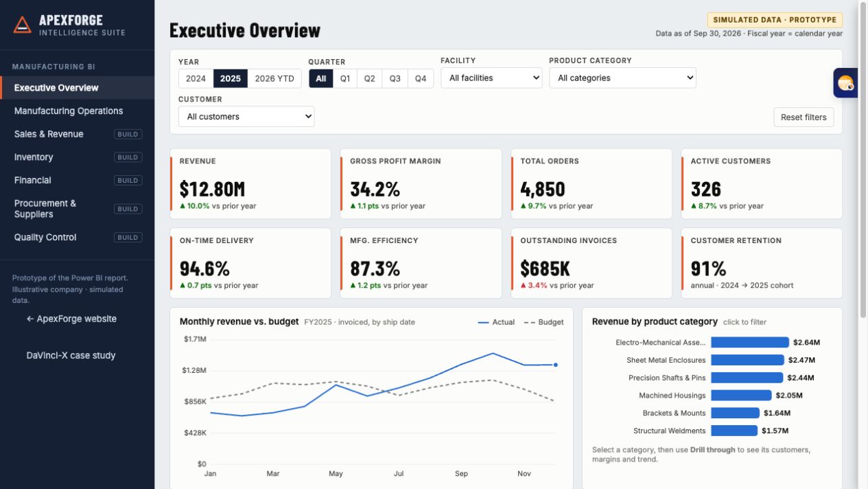Click the 10.0% vs prior year text
The width and height of the screenshot is (868, 489).
(218, 206)
